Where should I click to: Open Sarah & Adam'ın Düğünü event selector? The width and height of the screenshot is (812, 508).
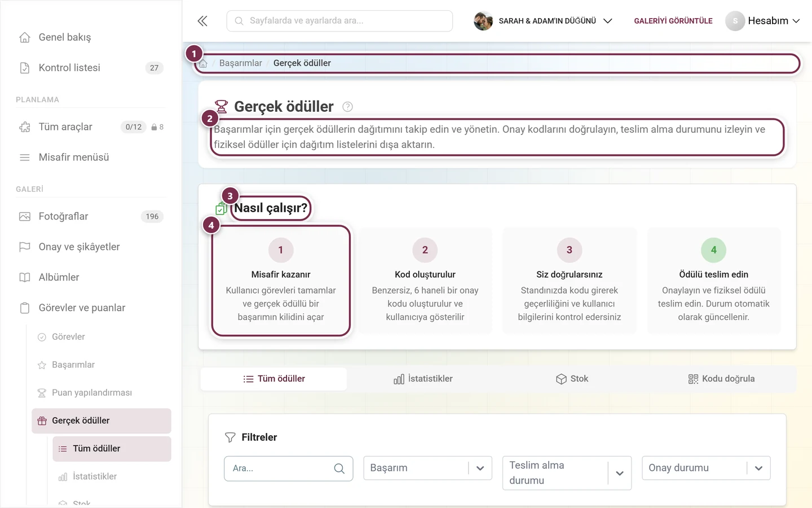tap(543, 21)
